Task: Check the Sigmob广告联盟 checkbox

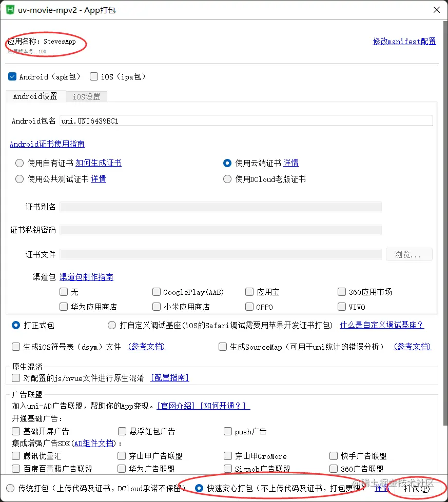Action: point(228,469)
